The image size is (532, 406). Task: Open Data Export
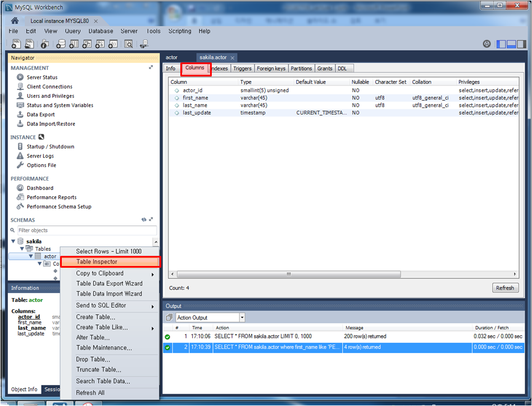tap(40, 115)
